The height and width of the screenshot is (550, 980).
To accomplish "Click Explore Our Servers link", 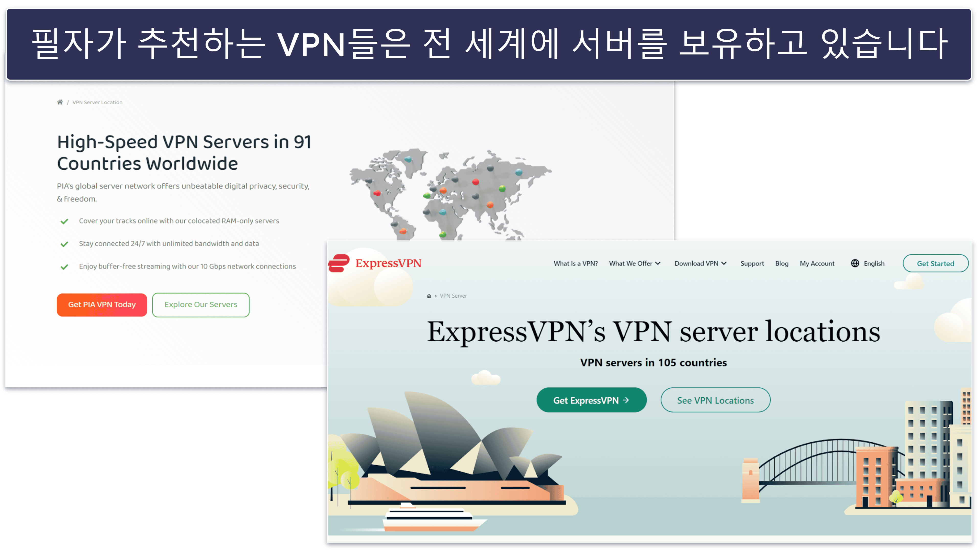I will point(201,304).
